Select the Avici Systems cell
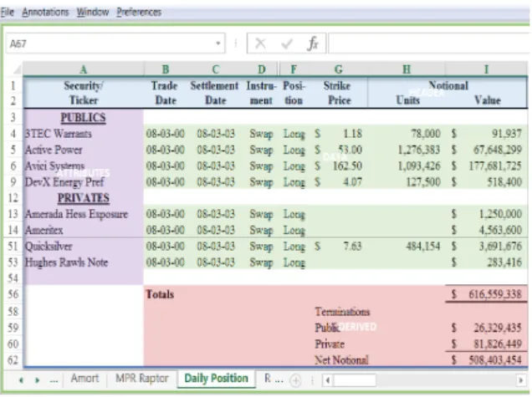 coord(84,165)
